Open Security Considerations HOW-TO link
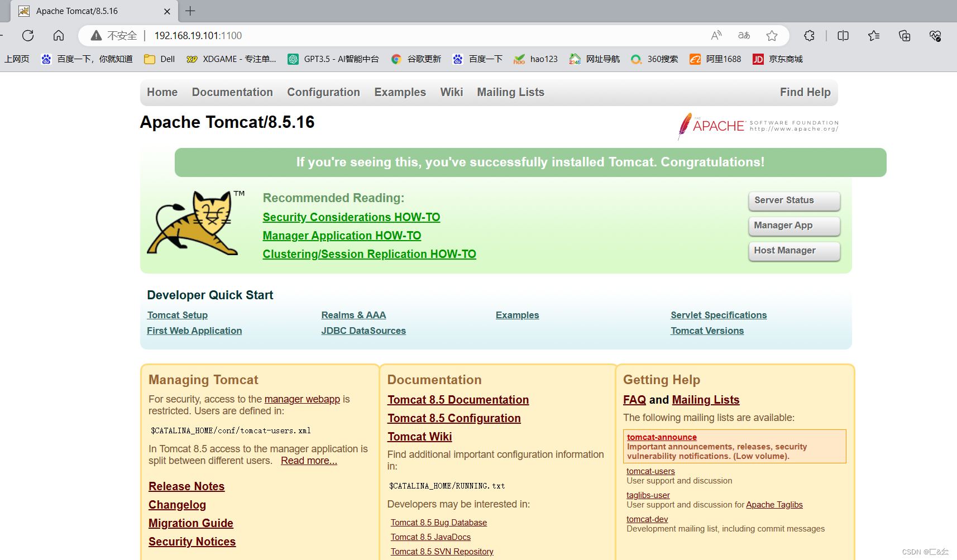The height and width of the screenshot is (560, 957). tap(351, 217)
